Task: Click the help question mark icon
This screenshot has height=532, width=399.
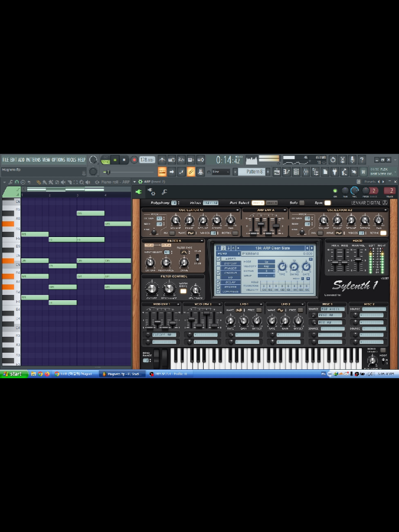Action: tap(362, 159)
